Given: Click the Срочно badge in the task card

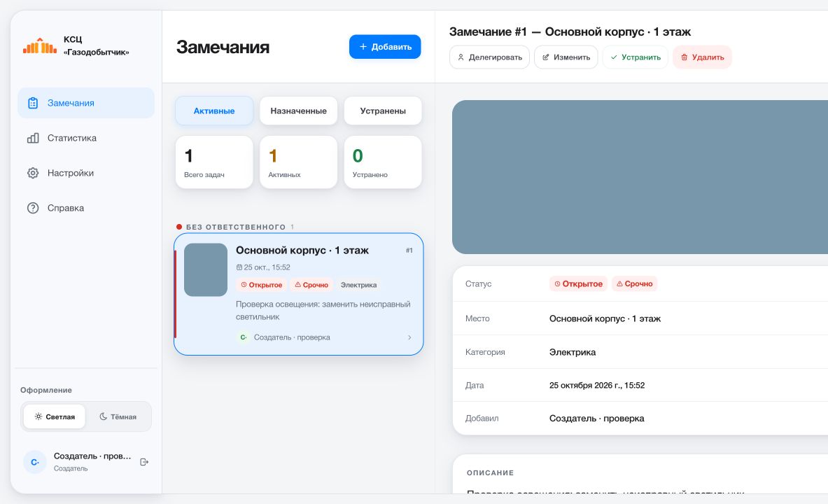Looking at the screenshot, I should (311, 285).
